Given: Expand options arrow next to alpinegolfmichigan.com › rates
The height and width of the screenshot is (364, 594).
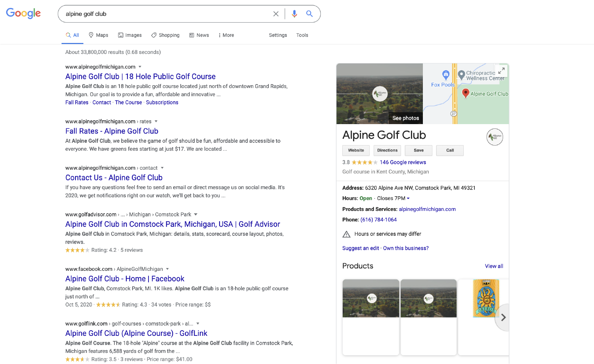Looking at the screenshot, I should point(156,121).
